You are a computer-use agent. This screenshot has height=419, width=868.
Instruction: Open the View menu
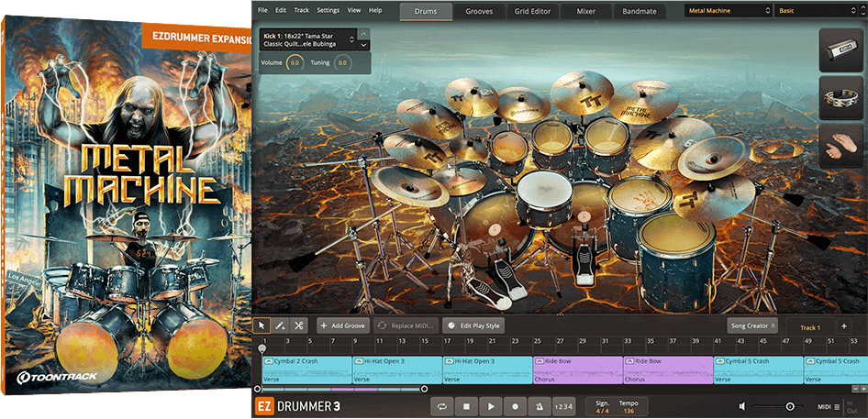tap(354, 10)
